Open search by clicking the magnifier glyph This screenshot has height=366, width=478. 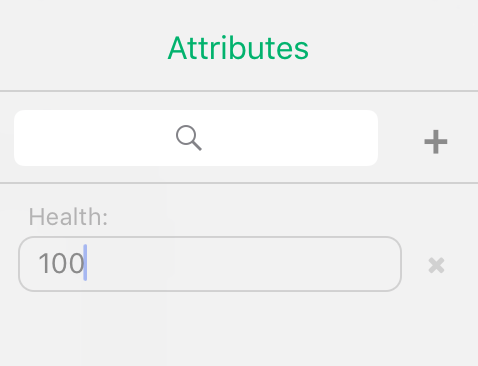[189, 138]
